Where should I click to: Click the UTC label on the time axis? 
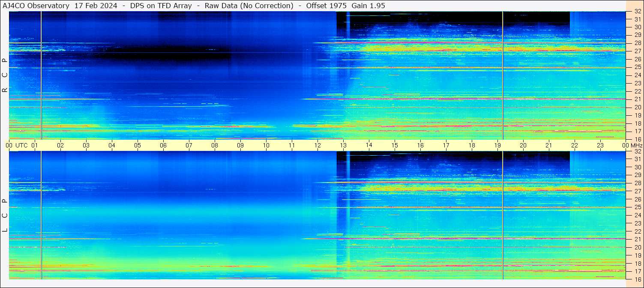coord(22,145)
